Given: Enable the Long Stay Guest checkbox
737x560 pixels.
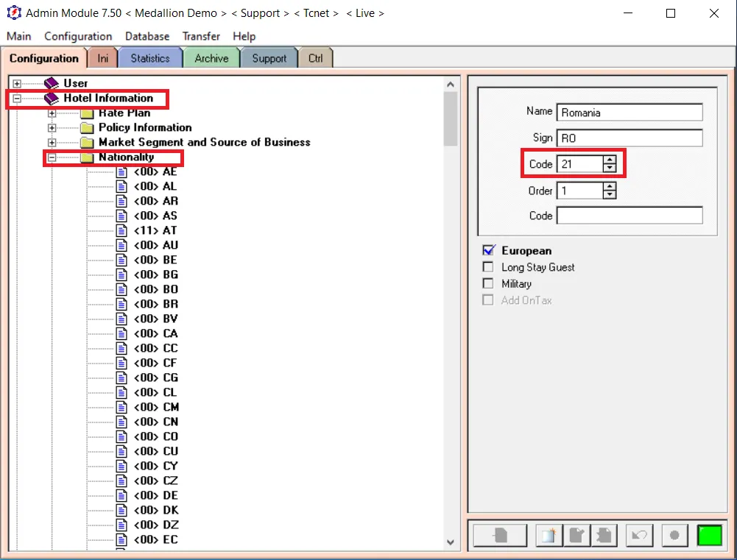Looking at the screenshot, I should 488,267.
